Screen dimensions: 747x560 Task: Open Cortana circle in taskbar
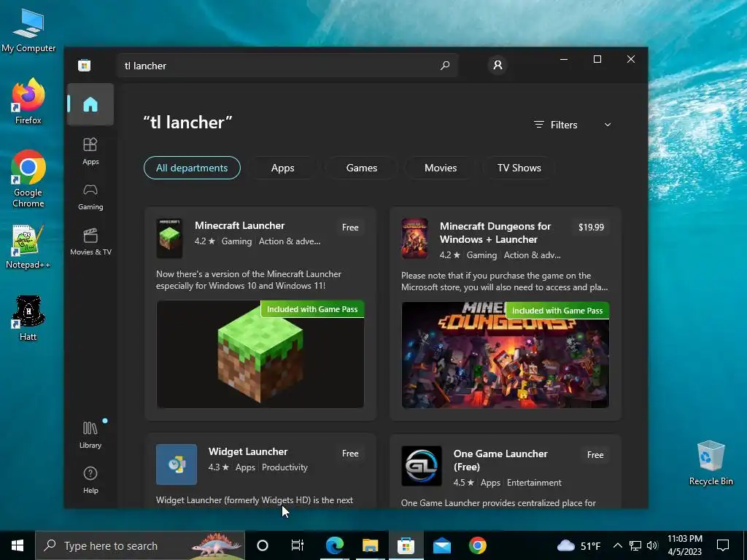[x=262, y=545]
